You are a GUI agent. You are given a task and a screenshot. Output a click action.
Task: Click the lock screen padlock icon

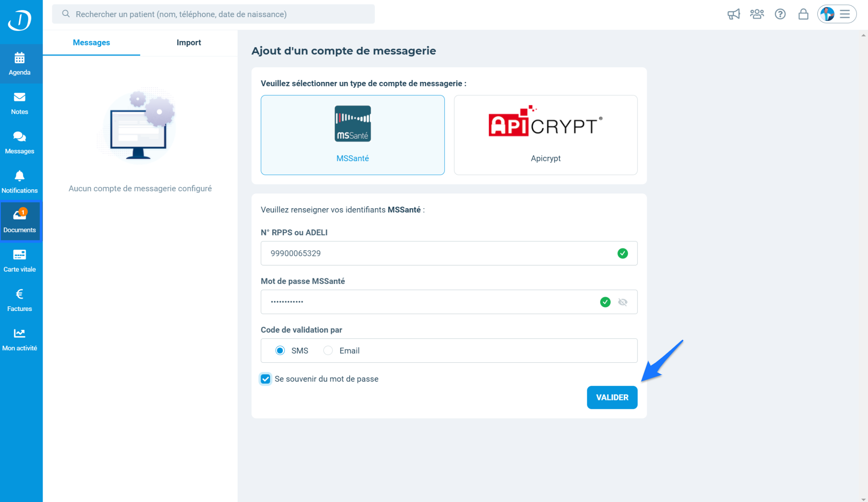(803, 14)
